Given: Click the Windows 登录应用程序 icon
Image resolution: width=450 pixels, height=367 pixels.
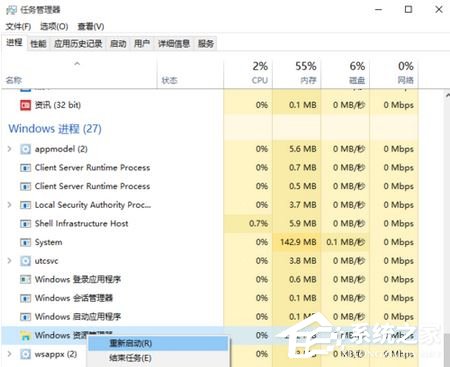Looking at the screenshot, I should [x=26, y=279].
